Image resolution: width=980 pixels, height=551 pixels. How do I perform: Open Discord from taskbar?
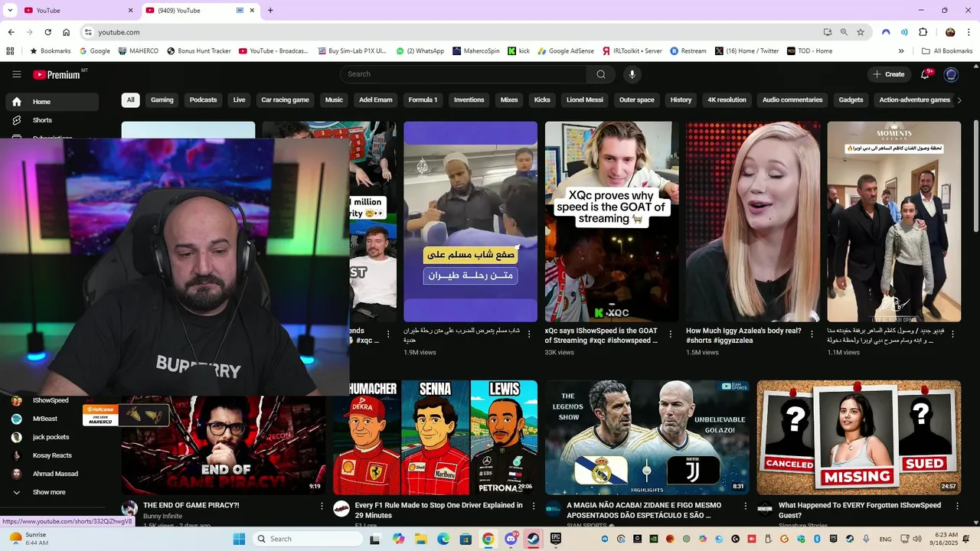click(x=511, y=539)
